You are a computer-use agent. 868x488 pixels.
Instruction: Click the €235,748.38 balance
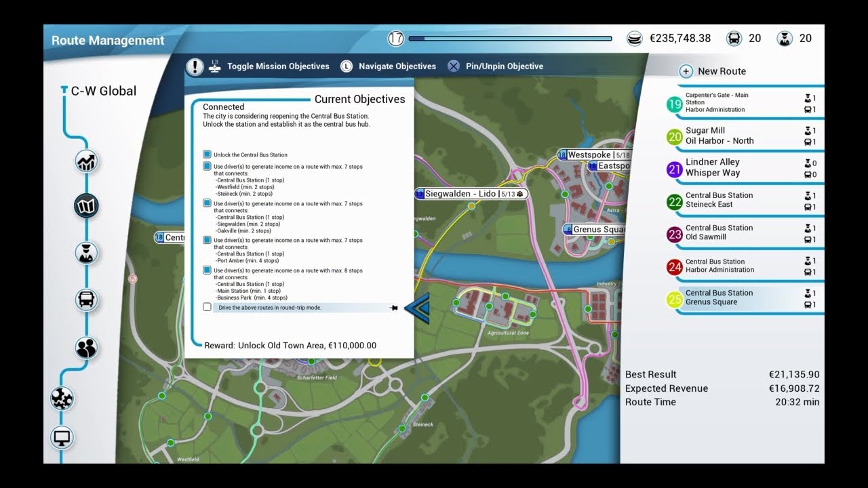click(x=680, y=39)
